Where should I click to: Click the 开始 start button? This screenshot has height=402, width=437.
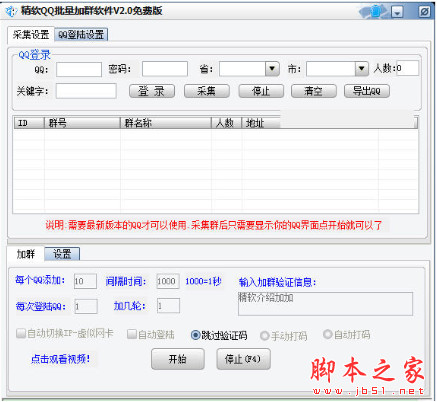[178, 359]
